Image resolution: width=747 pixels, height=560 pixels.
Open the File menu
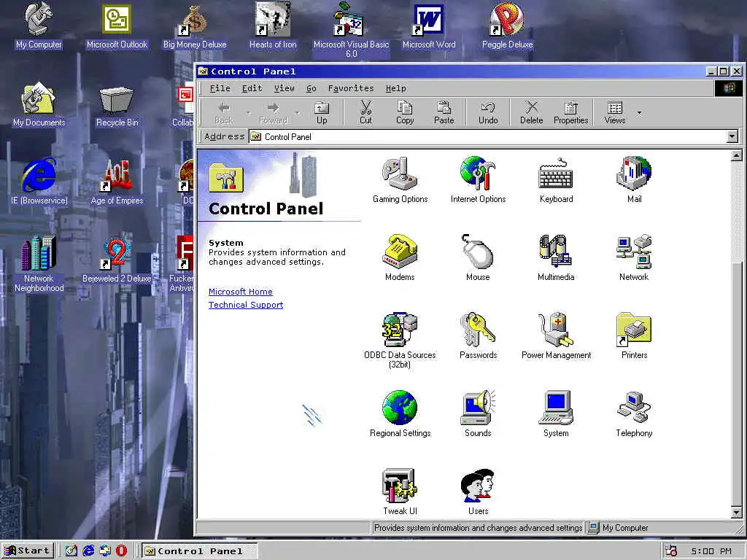220,88
